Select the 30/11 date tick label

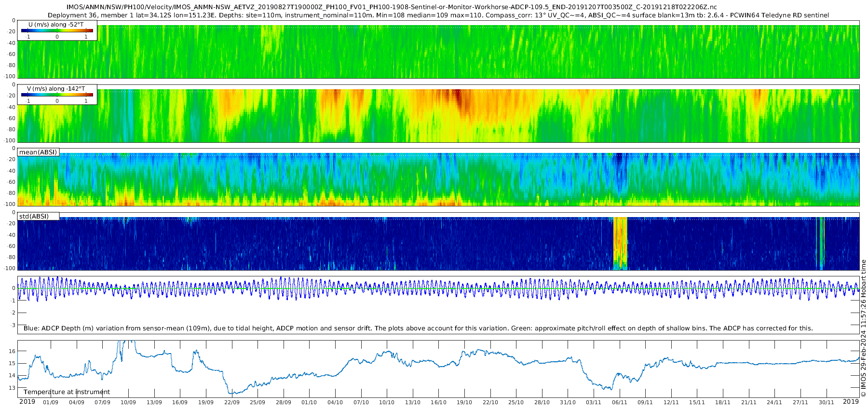(x=826, y=402)
